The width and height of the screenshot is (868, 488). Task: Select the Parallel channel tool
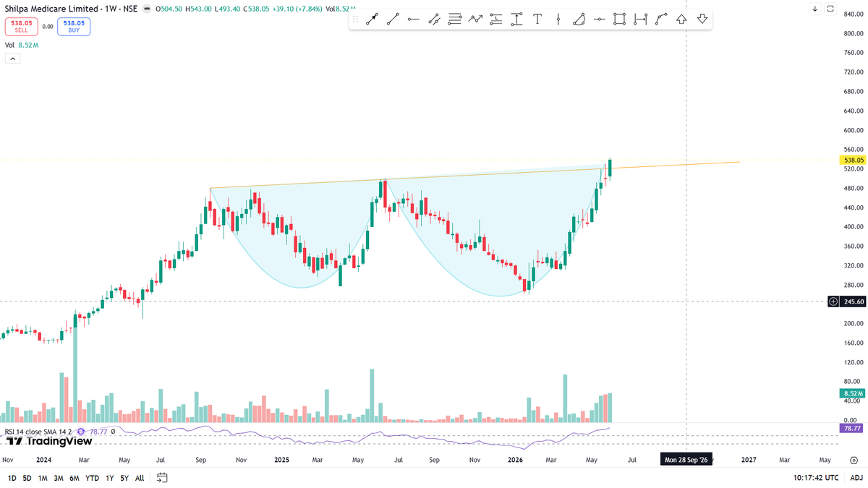tap(434, 20)
